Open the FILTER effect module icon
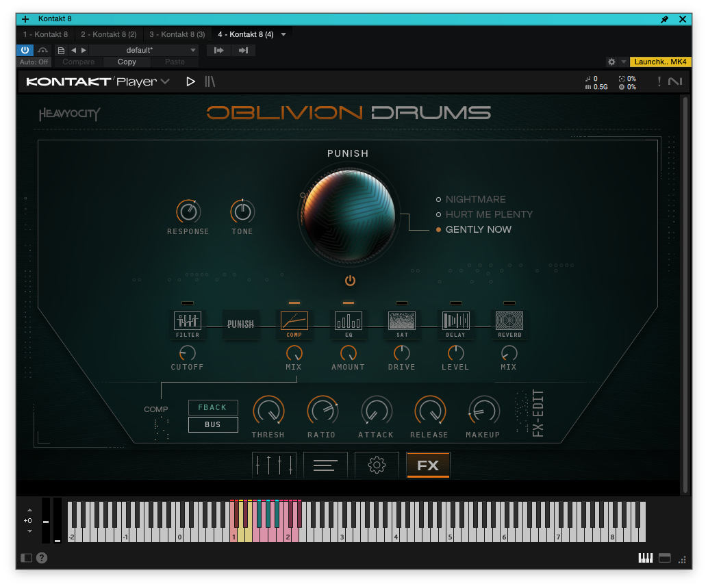 (x=188, y=321)
